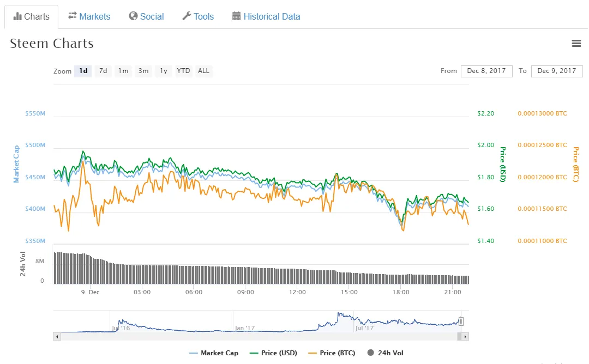Toggle the 24h Vol series in legend
The image size is (589, 364).
click(x=385, y=353)
